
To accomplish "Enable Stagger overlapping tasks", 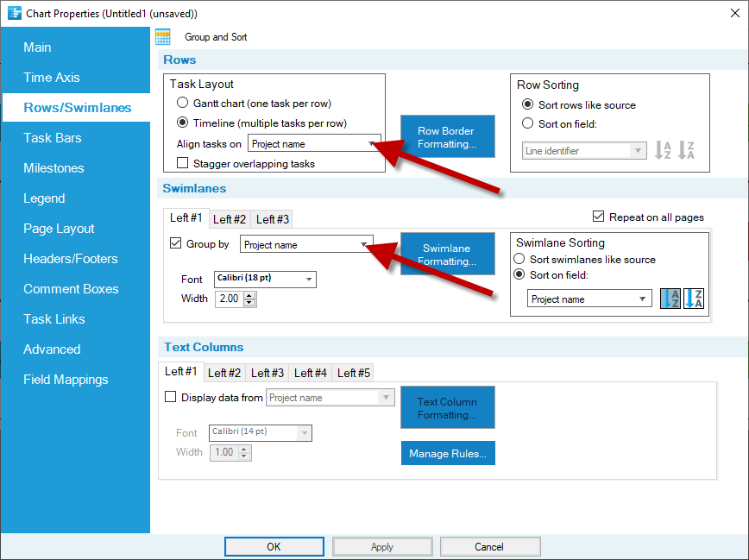I will [x=182, y=163].
